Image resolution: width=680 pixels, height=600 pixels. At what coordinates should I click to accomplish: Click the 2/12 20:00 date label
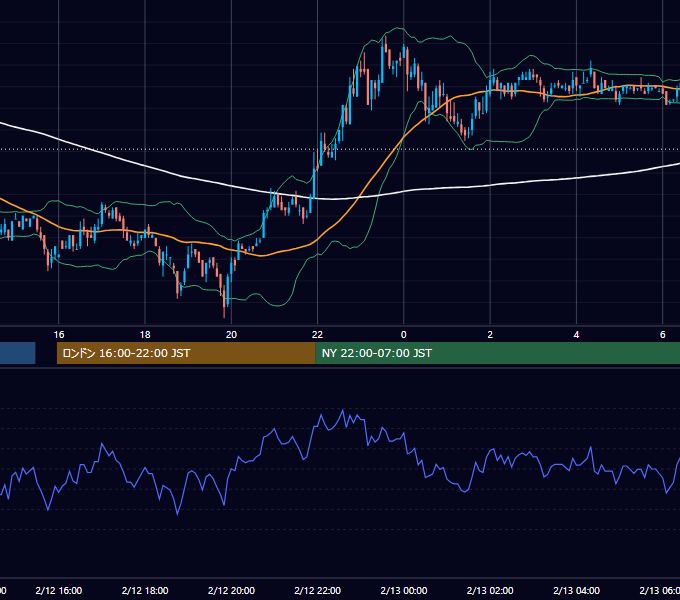tap(231, 590)
